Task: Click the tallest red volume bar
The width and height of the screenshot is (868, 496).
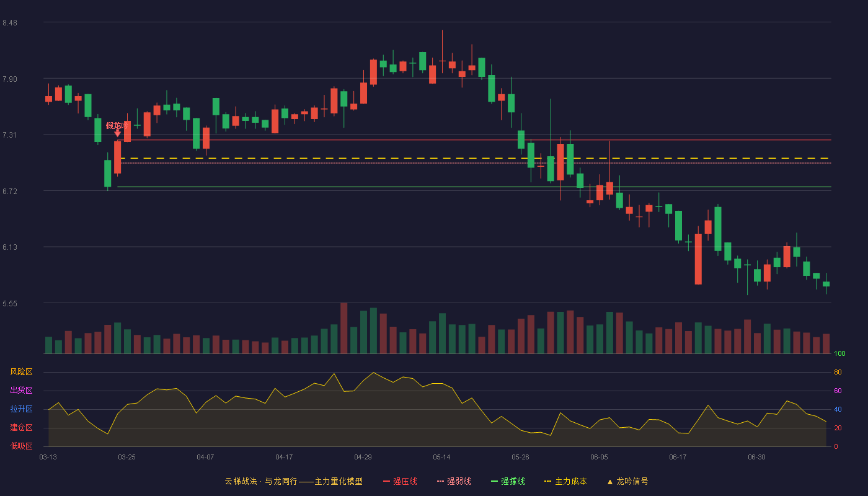Action: coord(343,328)
